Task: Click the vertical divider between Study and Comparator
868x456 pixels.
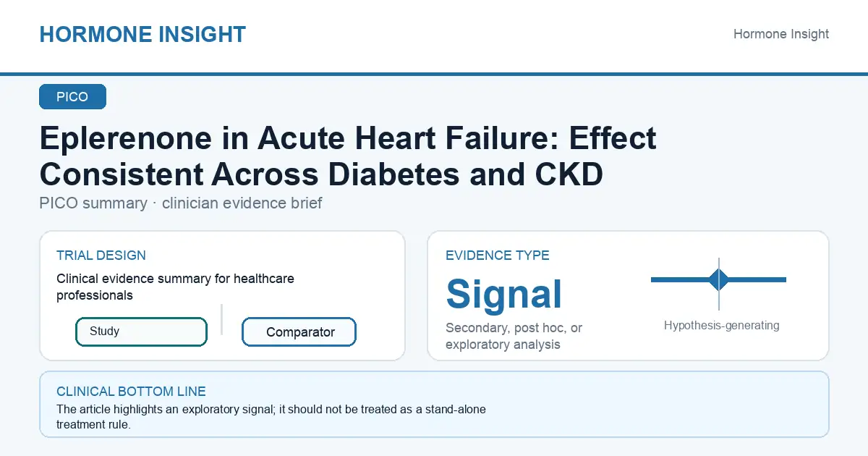Action: point(221,319)
